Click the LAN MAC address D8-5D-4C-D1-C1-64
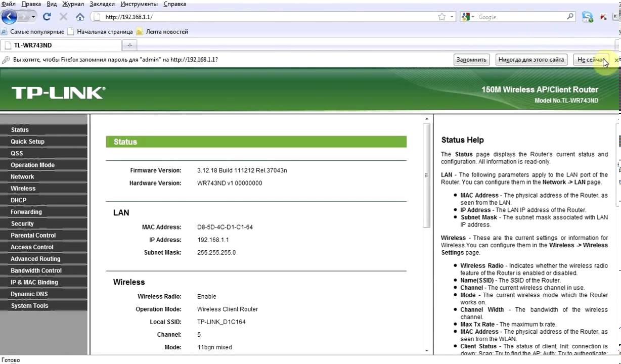 [225, 227]
